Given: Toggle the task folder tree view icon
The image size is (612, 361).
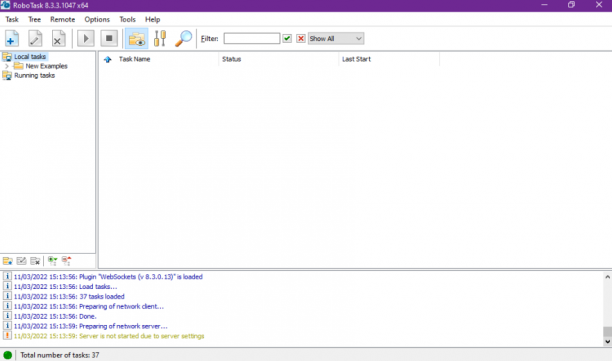Looking at the screenshot, I should pyautogui.click(x=137, y=38).
